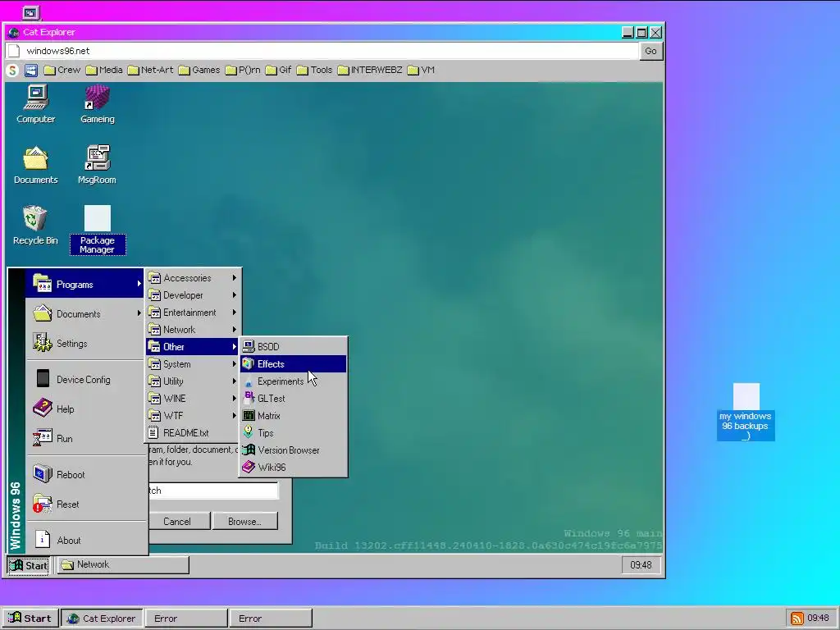
Task: Open the Tools bookmark folder
Action: [315, 71]
